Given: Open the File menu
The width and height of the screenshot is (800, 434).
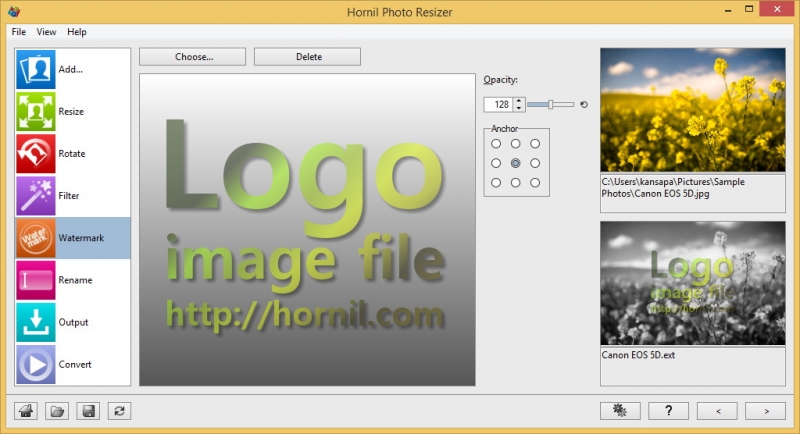Looking at the screenshot, I should click(x=18, y=32).
